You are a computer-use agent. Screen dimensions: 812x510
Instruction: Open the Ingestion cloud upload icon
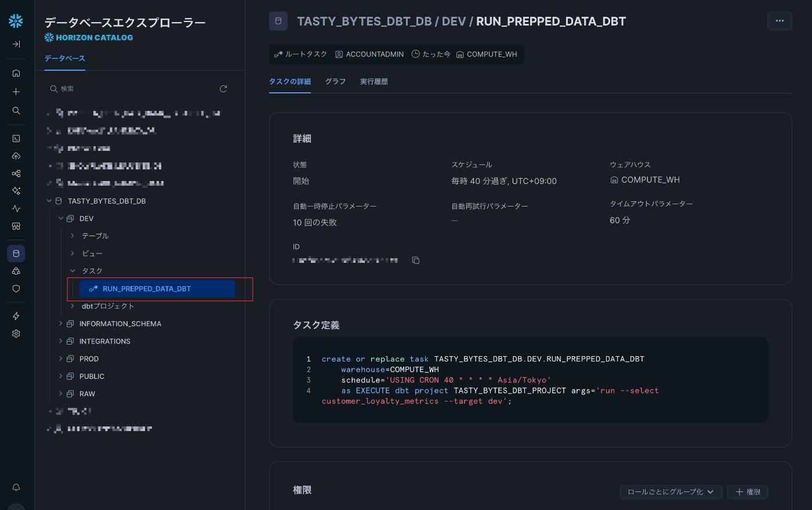16,156
